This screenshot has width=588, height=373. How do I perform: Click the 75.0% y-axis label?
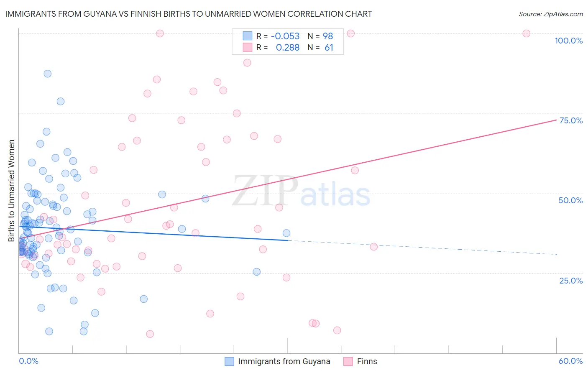(x=571, y=120)
